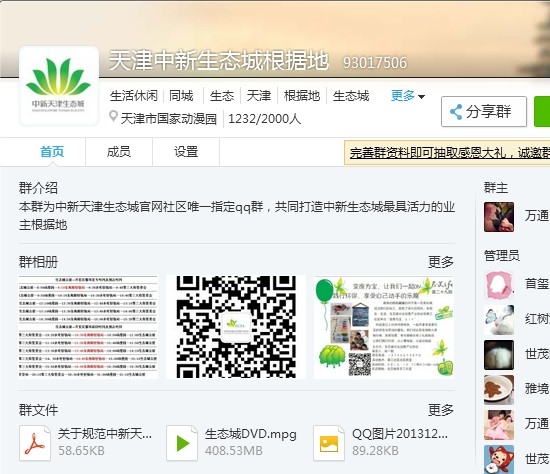Open the group owner 万通 avatar
Image resolution: width=550 pixels, height=474 pixels.
[499, 216]
